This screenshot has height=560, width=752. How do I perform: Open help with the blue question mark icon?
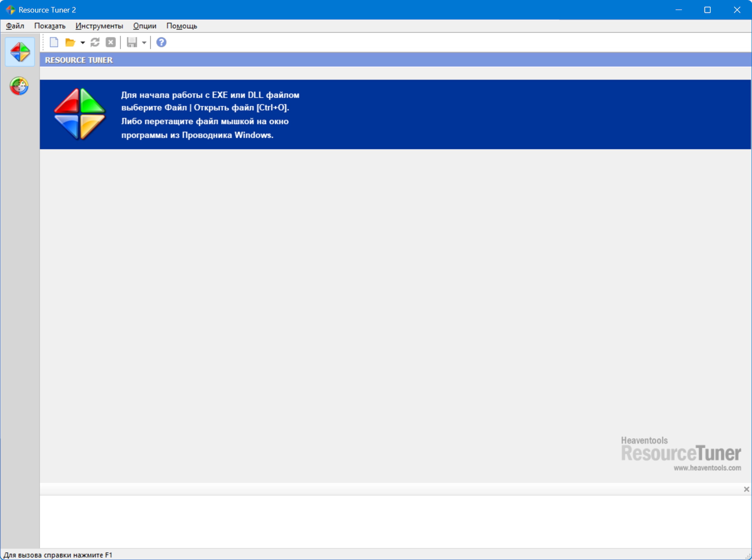161,42
